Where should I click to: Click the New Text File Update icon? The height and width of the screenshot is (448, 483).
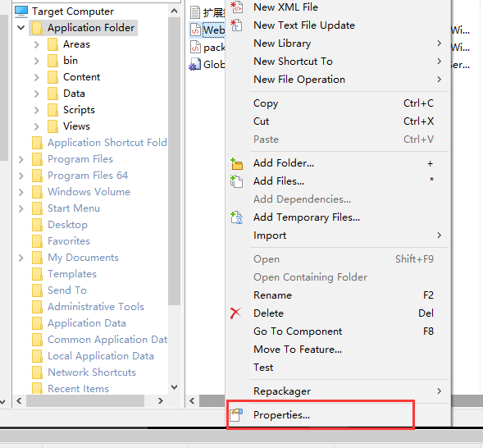(236, 25)
